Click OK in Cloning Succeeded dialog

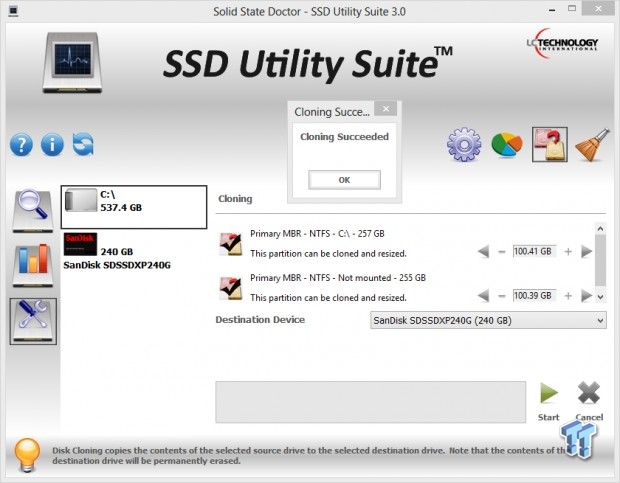[x=344, y=180]
